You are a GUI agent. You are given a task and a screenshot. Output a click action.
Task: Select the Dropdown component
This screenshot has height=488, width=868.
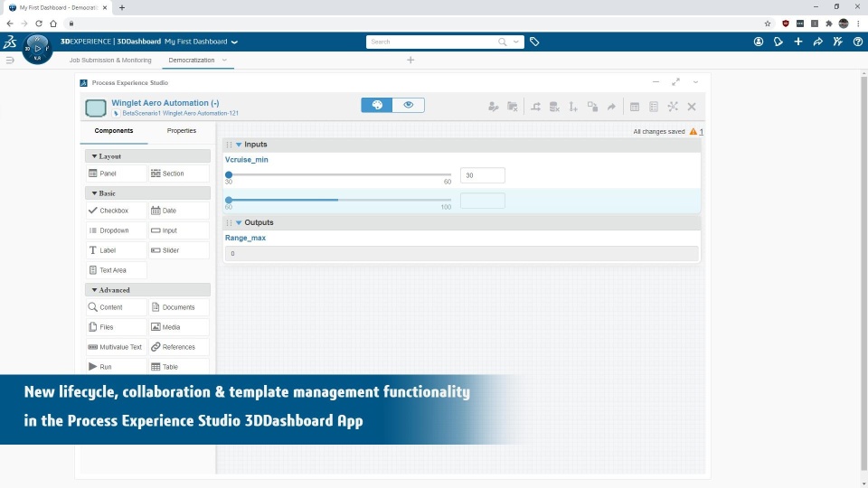(x=117, y=230)
